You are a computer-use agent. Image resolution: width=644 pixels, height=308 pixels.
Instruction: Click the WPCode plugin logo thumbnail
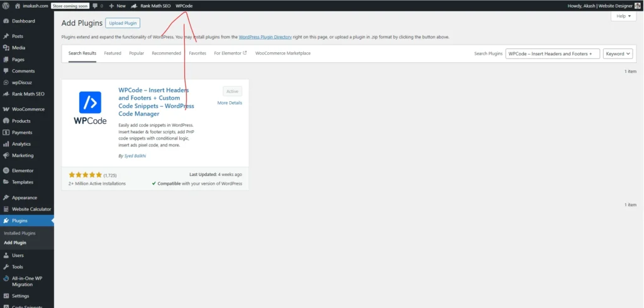point(90,108)
